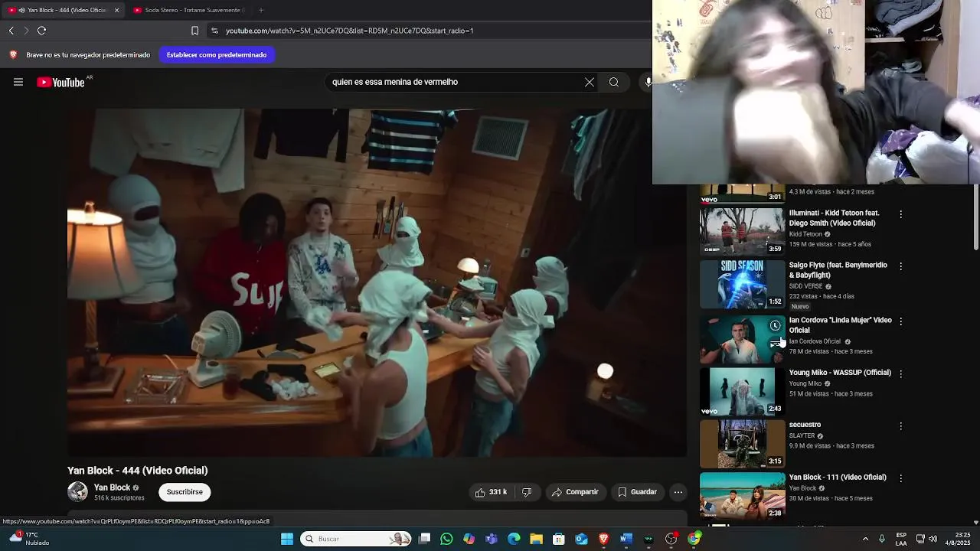980x551 pixels.
Task: Open ESP LAA language switcher
Action: coord(901,539)
